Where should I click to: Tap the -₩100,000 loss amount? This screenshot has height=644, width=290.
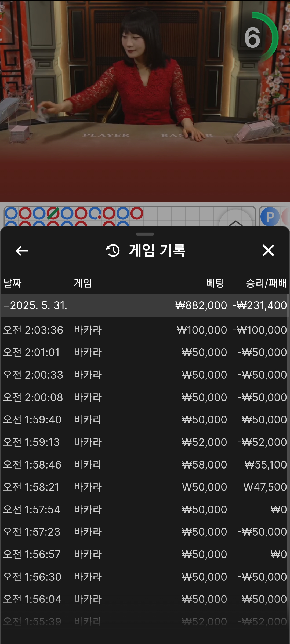(x=260, y=330)
